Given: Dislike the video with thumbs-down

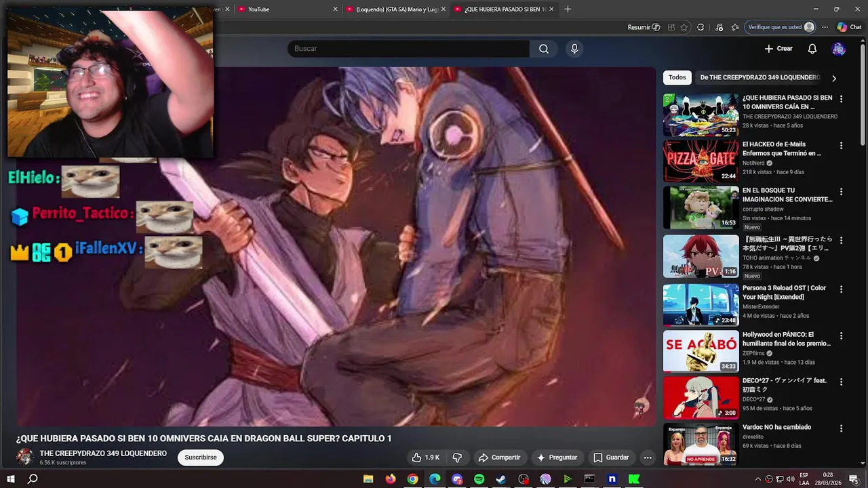Looking at the screenshot, I should (x=457, y=457).
